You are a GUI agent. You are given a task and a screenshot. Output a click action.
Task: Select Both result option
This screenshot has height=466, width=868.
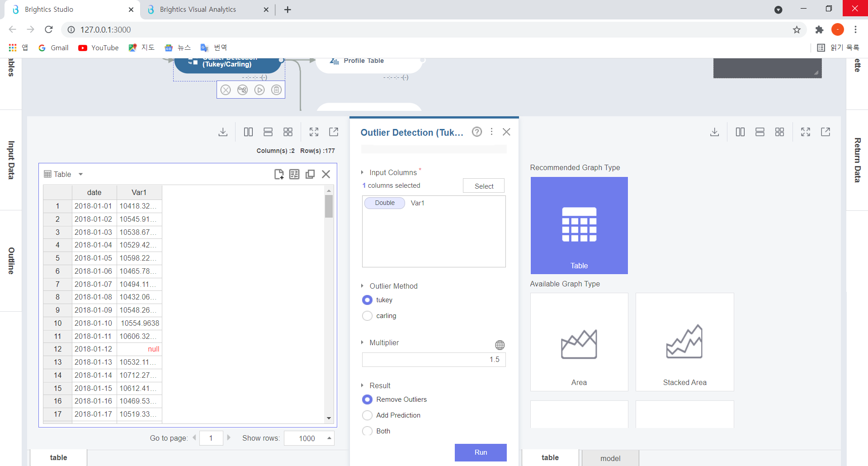pos(368,431)
